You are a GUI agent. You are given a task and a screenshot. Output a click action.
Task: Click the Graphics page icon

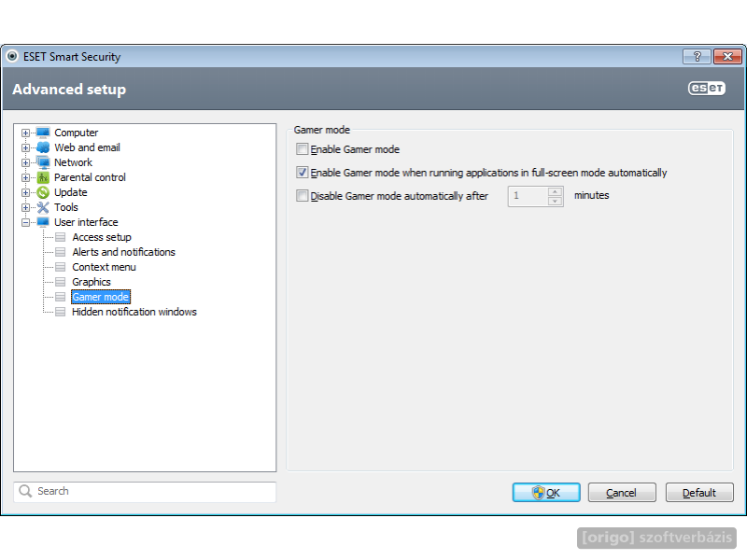(x=61, y=282)
